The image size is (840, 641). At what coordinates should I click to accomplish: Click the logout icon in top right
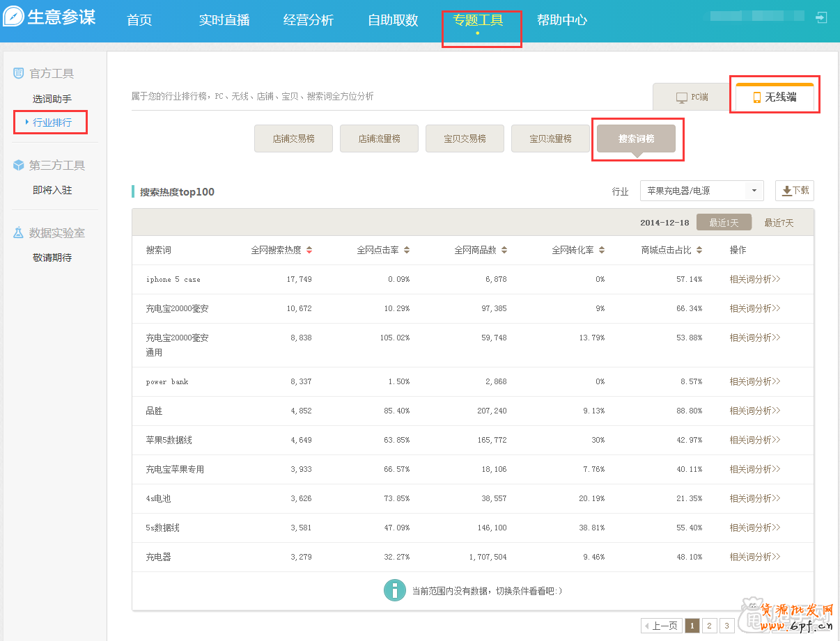pyautogui.click(x=822, y=18)
